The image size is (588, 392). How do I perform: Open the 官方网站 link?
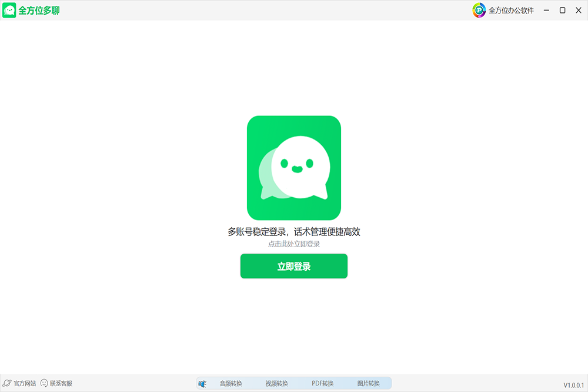click(x=25, y=383)
